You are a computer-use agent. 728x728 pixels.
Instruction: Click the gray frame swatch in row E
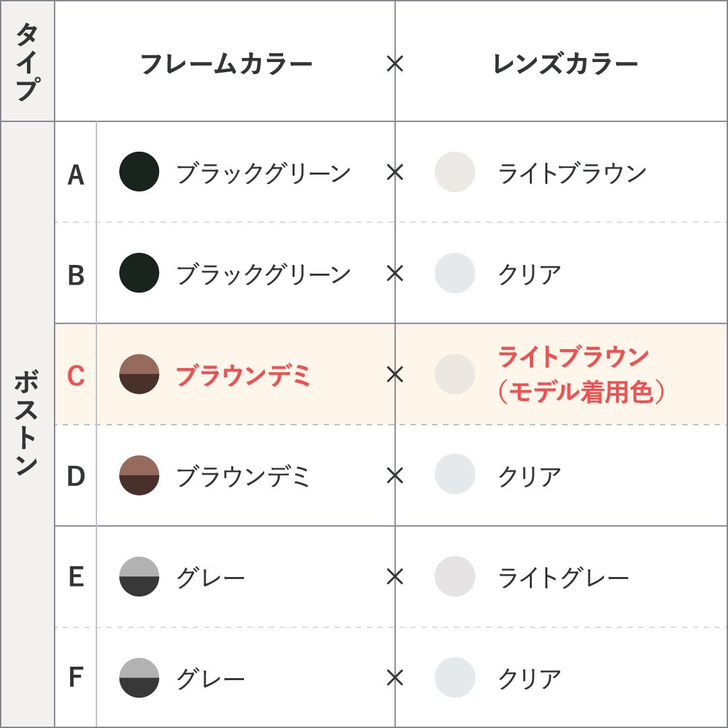tap(140, 576)
